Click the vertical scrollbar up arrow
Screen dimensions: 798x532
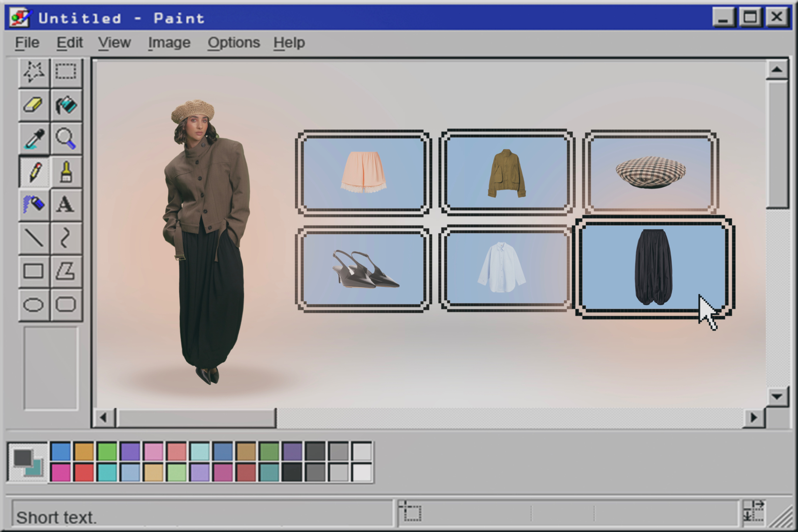point(777,69)
